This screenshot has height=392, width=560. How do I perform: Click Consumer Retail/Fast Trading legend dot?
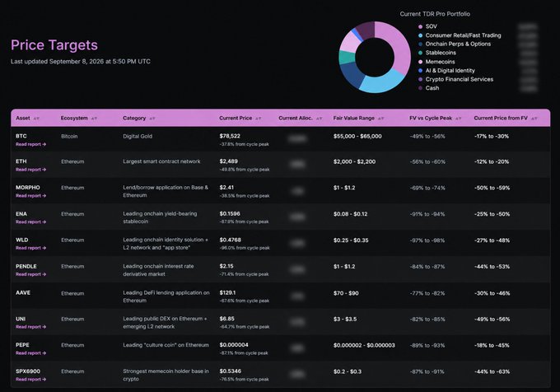point(420,35)
